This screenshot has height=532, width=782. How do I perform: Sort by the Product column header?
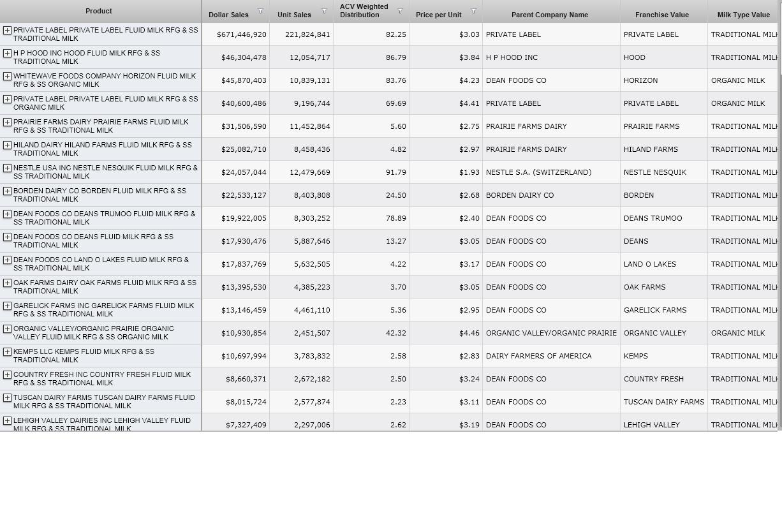point(99,11)
